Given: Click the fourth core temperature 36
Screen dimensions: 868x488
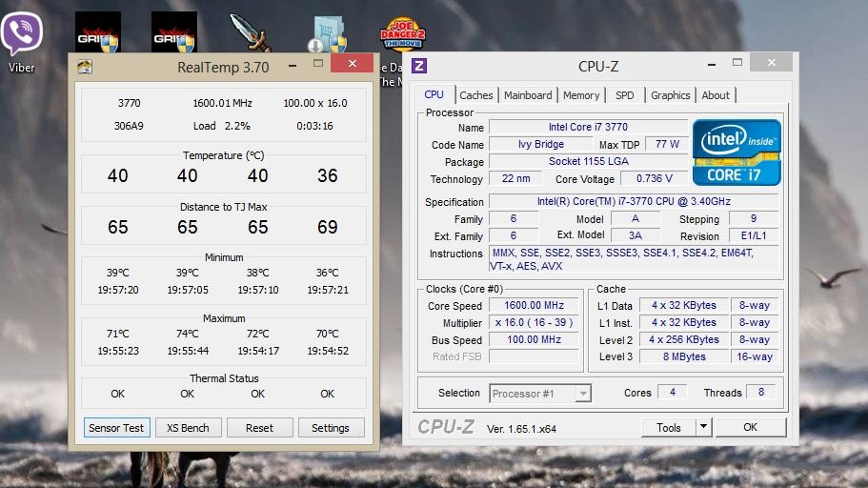Looking at the screenshot, I should click(327, 175).
